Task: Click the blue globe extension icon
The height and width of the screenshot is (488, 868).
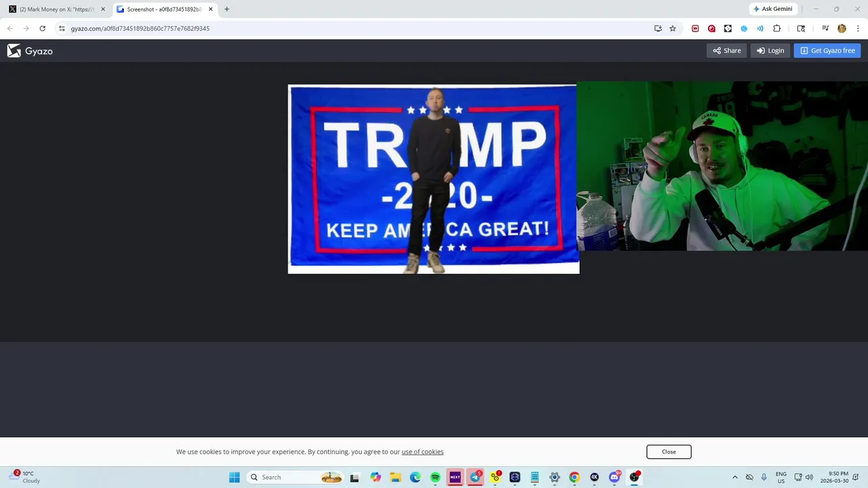Action: click(x=744, y=28)
